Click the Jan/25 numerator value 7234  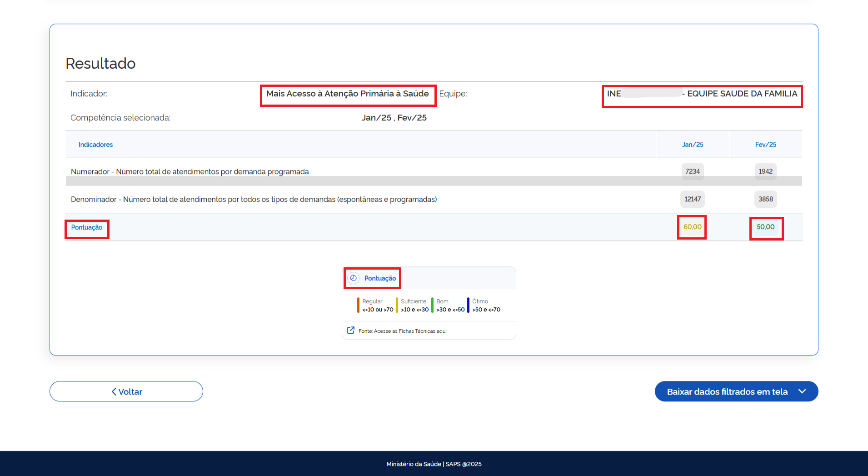pyautogui.click(x=692, y=171)
